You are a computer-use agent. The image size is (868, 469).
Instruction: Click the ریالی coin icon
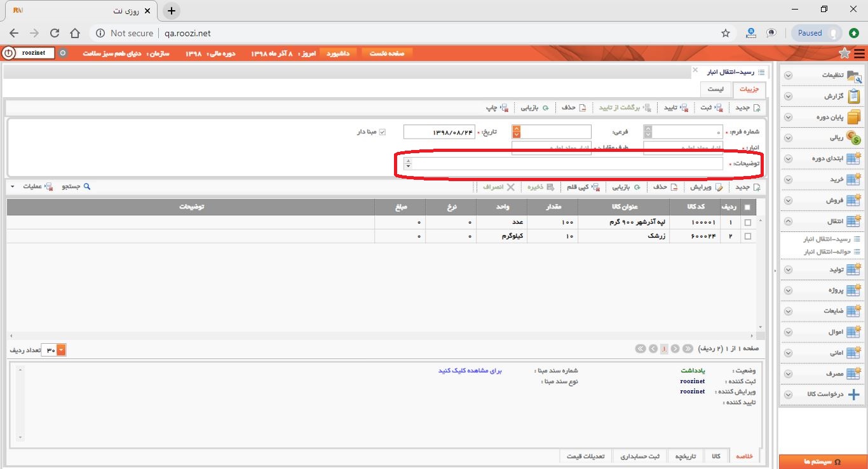854,138
